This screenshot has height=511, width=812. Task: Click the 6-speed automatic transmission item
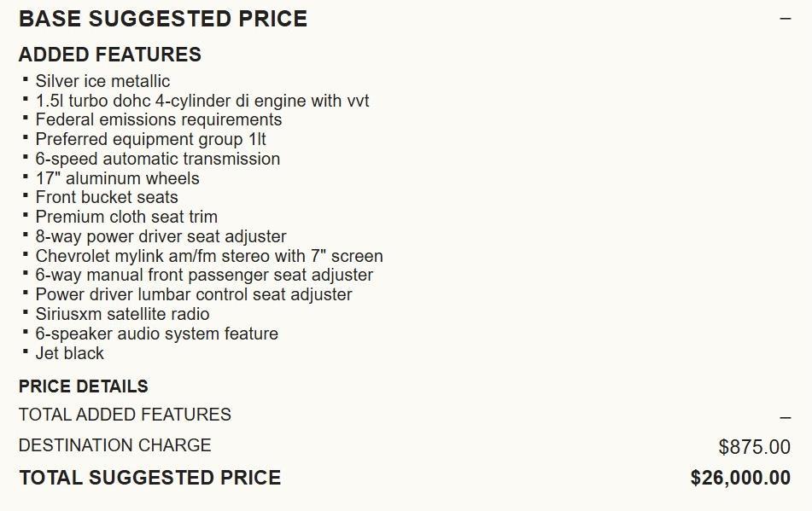coord(158,159)
